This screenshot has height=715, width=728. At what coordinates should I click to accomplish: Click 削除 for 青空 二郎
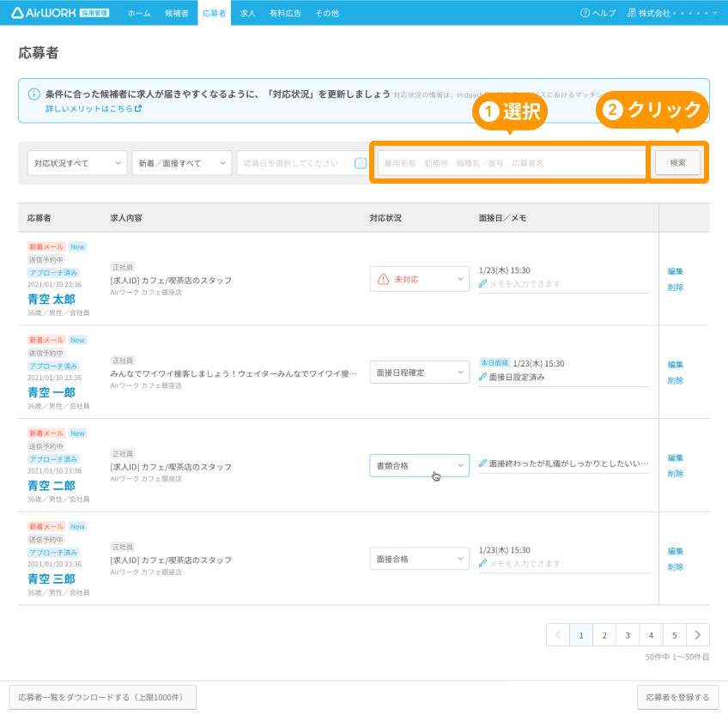tap(676, 474)
